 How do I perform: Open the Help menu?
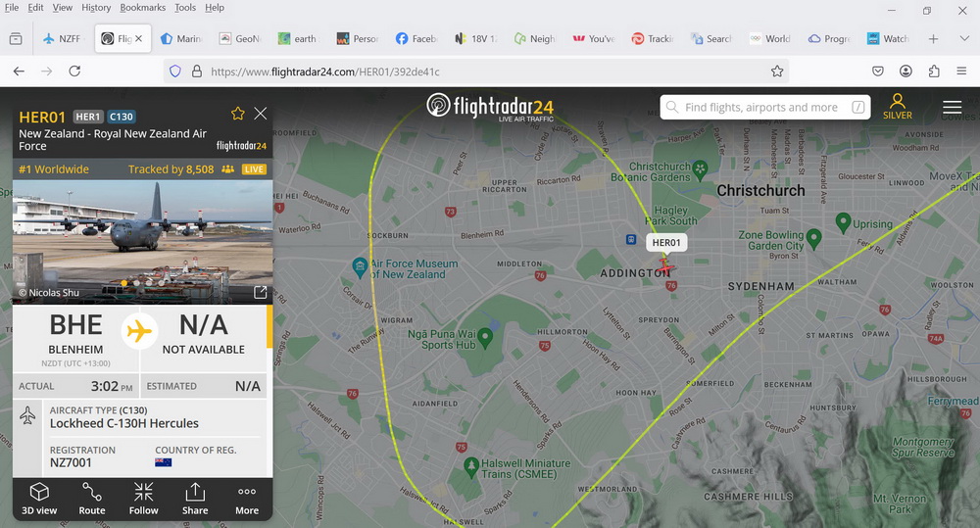(215, 8)
